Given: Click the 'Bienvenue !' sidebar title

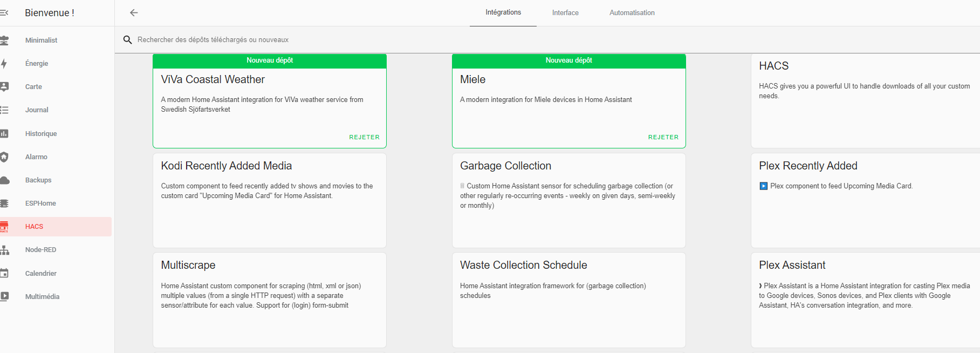Looking at the screenshot, I should coord(50,13).
